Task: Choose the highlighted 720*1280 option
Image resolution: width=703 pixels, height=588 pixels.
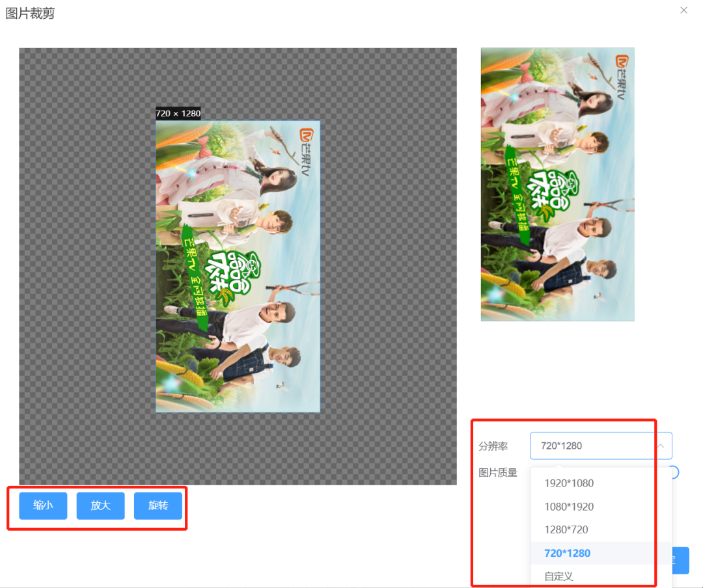Action: pyautogui.click(x=601, y=553)
